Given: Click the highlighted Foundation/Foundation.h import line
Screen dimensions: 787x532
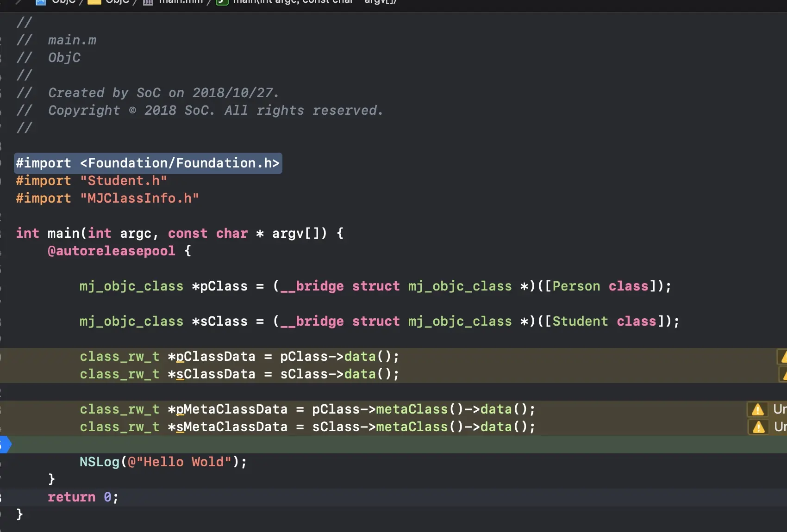Looking at the screenshot, I should pos(148,163).
